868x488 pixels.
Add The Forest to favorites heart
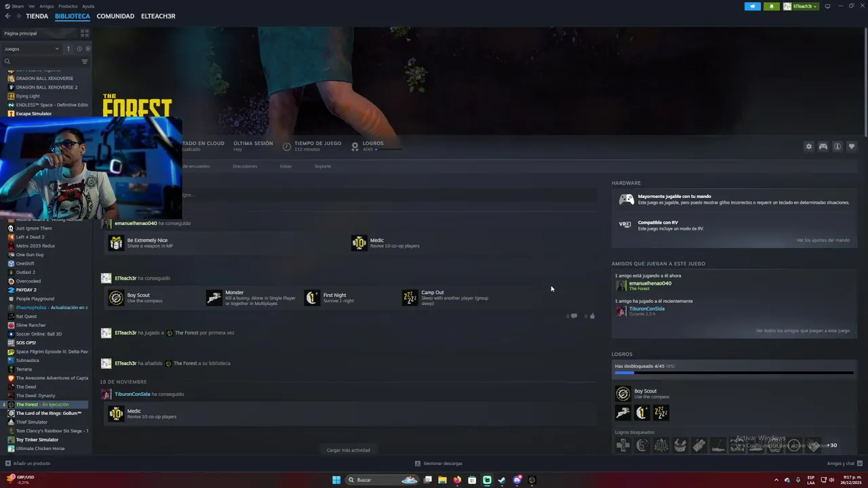tap(852, 146)
